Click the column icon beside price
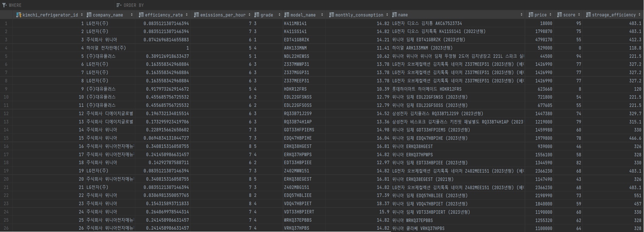 [x=531, y=15]
